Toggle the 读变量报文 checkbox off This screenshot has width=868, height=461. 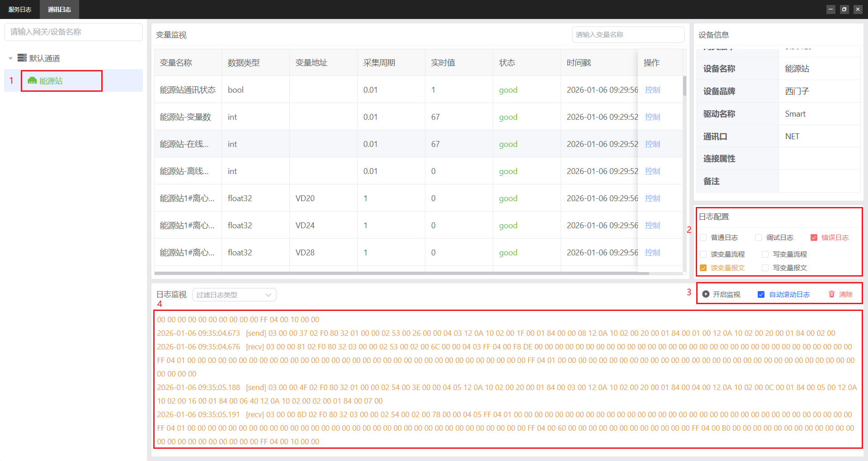703,268
